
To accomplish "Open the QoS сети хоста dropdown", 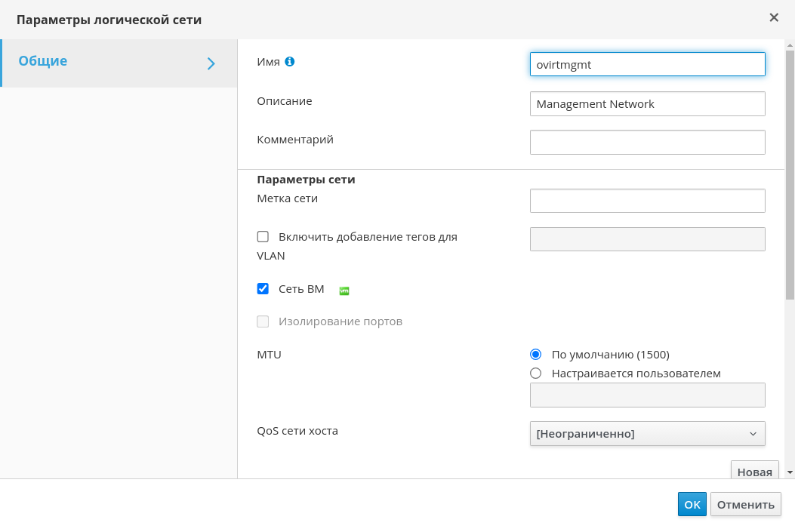I will coord(647,434).
